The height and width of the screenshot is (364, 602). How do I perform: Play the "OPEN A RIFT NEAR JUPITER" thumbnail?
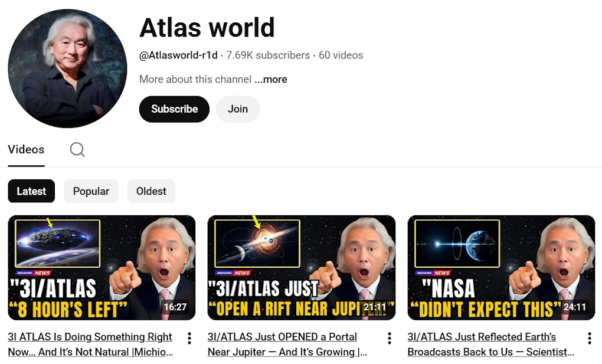pos(301,267)
